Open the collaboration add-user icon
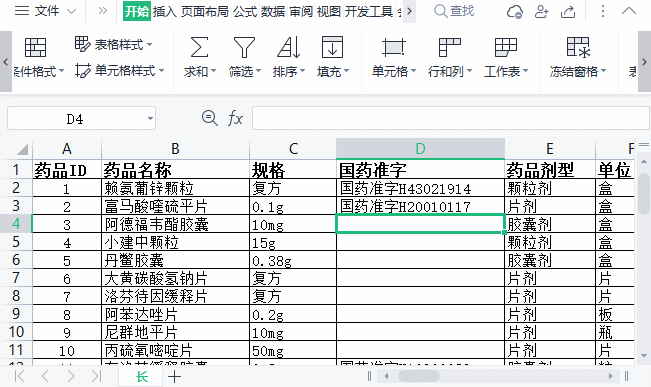 [541, 11]
